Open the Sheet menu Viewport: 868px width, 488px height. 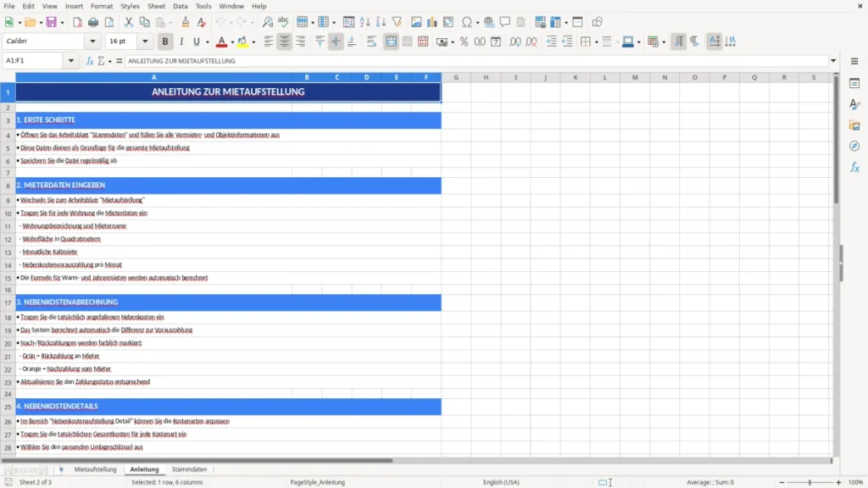pos(156,6)
